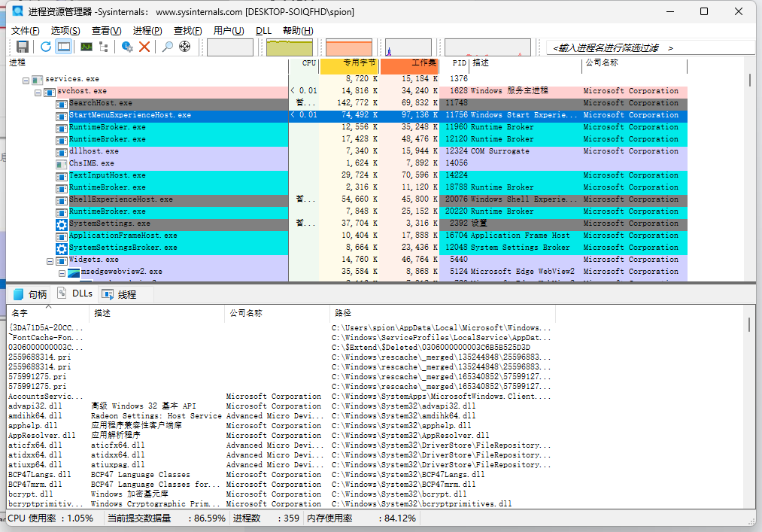This screenshot has width=762, height=532.
Task: Click the red X kill process icon
Action: 144,47
